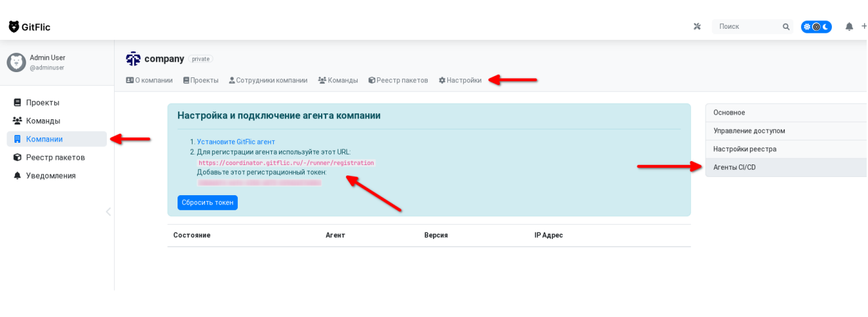Open the О компании tab
Viewport: 868px width, 317px height.
pos(149,80)
